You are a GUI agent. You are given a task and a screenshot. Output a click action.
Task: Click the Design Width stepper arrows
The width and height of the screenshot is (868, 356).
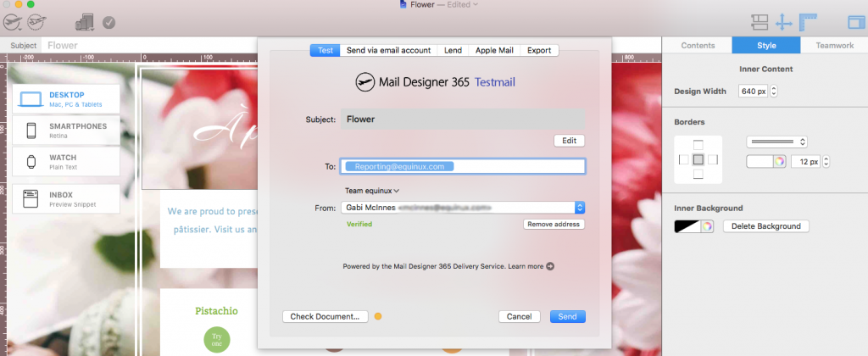(773, 92)
